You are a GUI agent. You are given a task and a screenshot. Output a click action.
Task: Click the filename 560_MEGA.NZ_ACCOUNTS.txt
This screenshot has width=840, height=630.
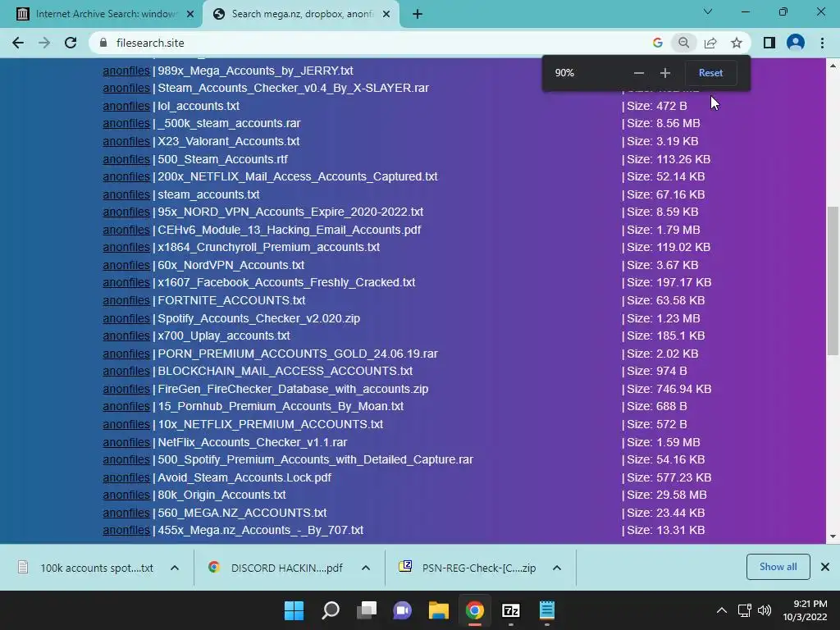pos(242,513)
